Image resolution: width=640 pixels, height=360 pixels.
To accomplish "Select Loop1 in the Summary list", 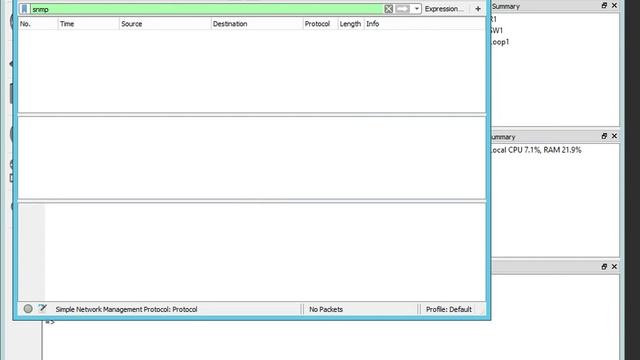I will 500,42.
